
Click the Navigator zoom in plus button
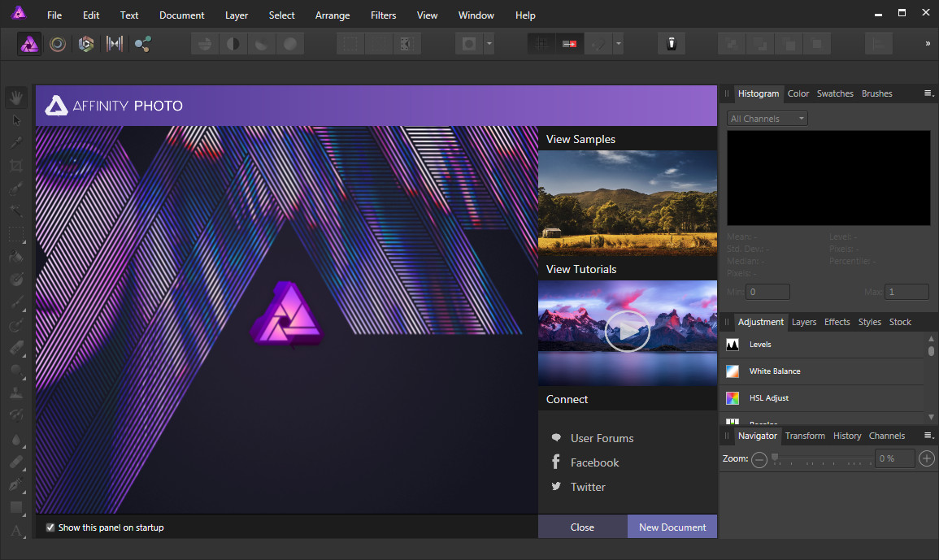click(x=927, y=458)
